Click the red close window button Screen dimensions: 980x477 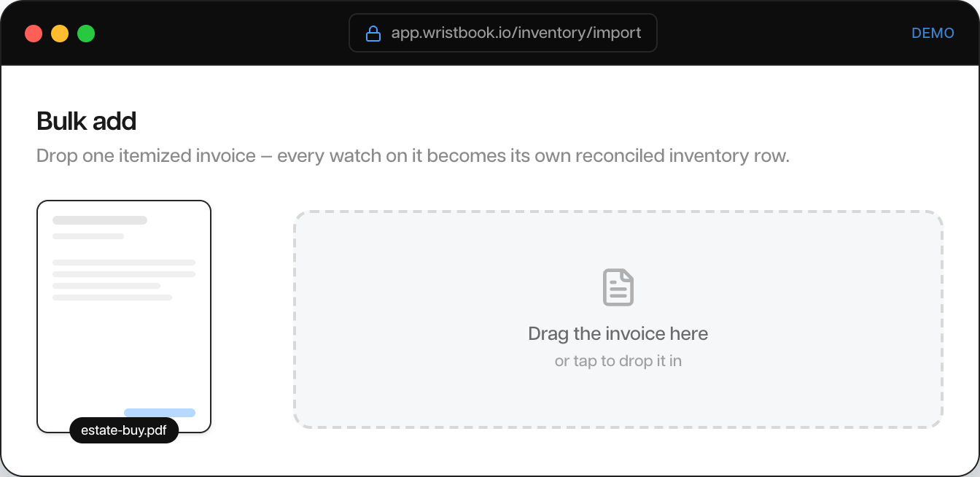[34, 34]
